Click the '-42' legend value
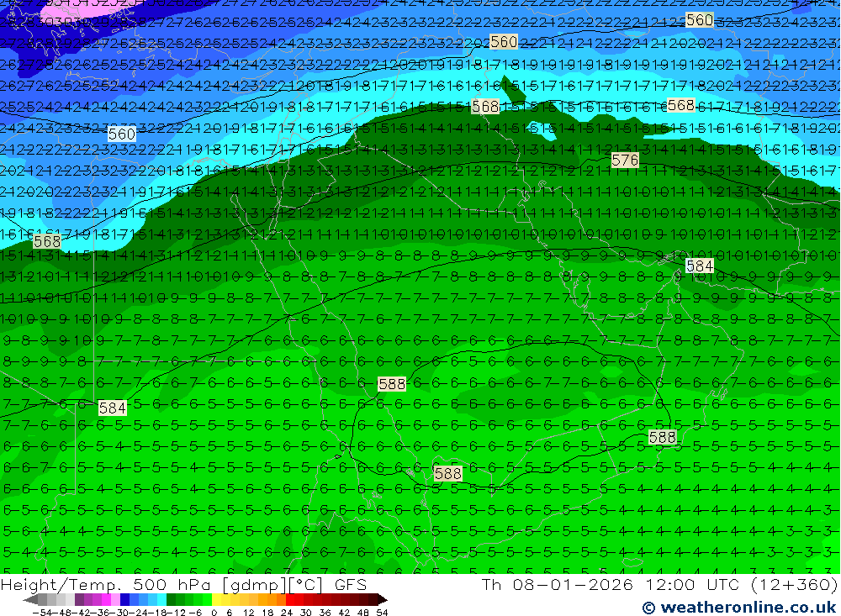The height and width of the screenshot is (616, 841). [81, 613]
